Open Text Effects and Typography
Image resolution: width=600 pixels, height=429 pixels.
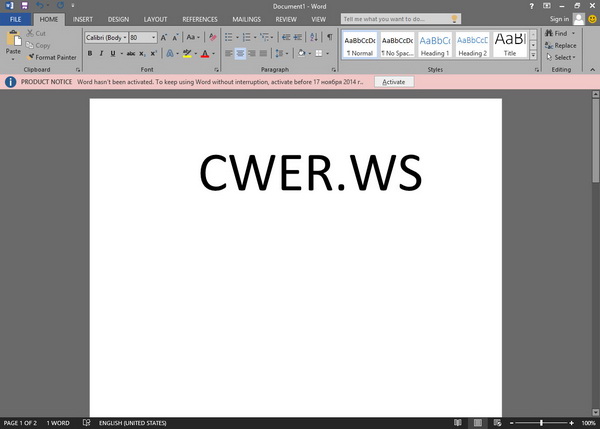[170, 54]
